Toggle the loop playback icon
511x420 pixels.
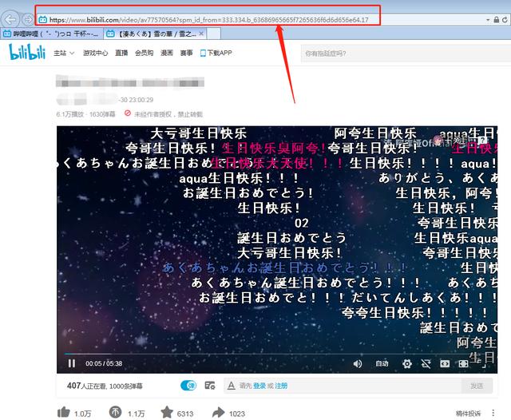click(426, 363)
